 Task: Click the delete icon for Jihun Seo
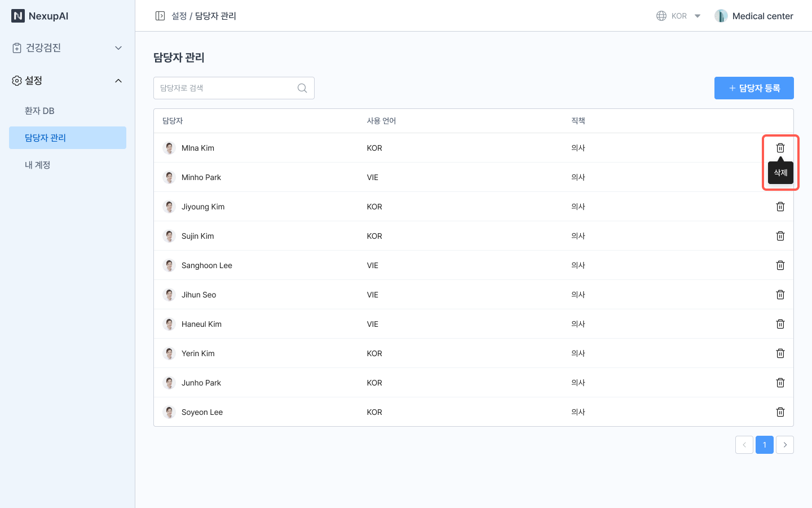click(x=780, y=295)
